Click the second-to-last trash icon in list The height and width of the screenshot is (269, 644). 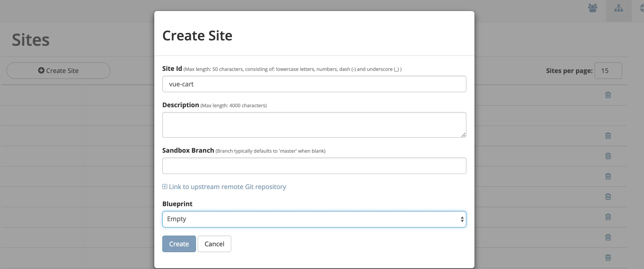pos(608,237)
